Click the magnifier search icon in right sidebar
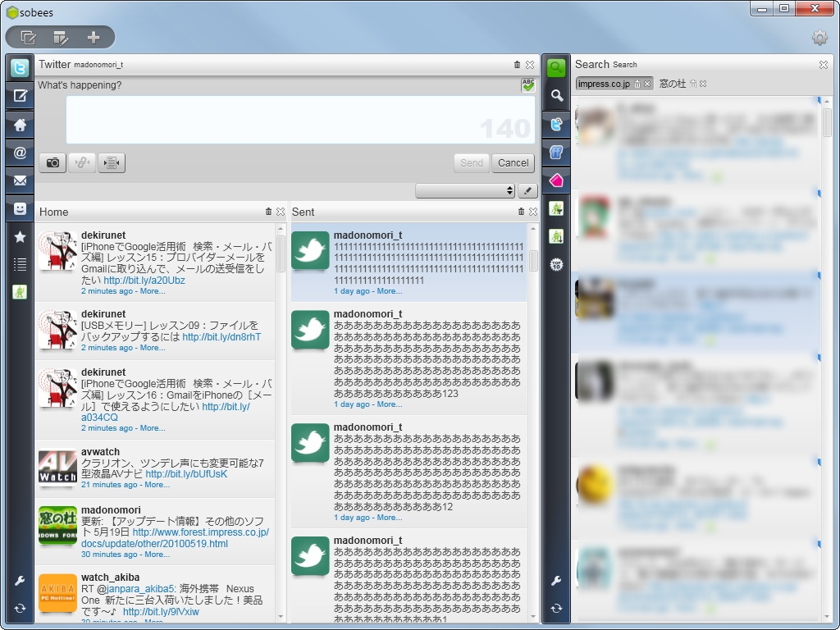Screen dimensions: 840x630 (556, 94)
